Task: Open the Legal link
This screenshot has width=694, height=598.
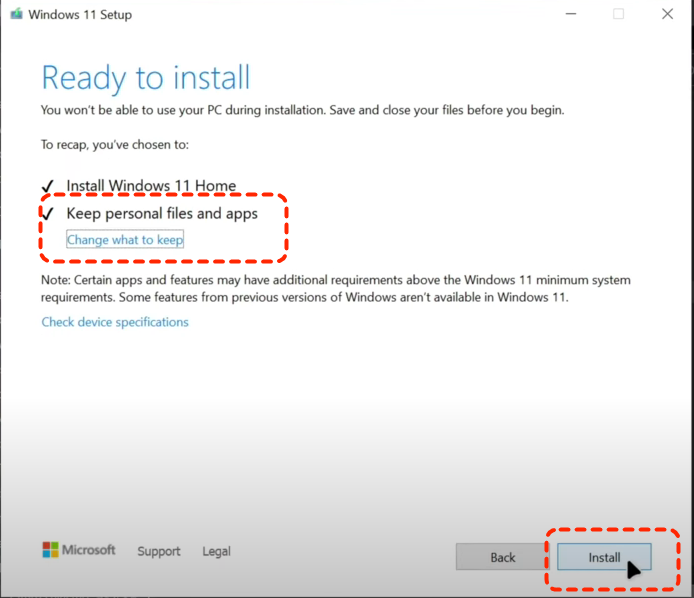Action: 216,551
